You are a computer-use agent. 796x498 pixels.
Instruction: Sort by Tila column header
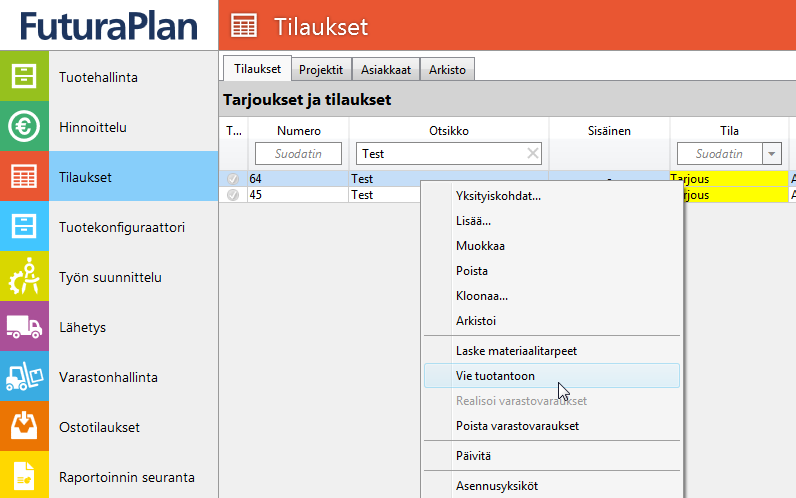click(729, 130)
